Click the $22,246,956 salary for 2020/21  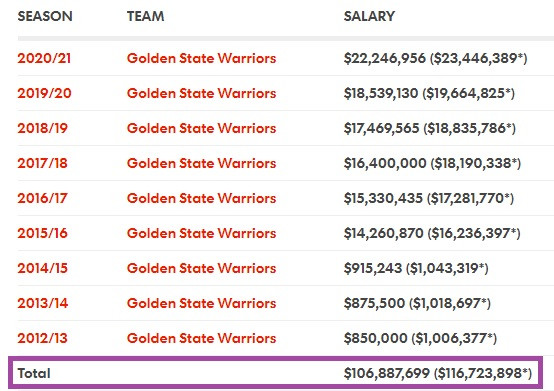point(385,58)
